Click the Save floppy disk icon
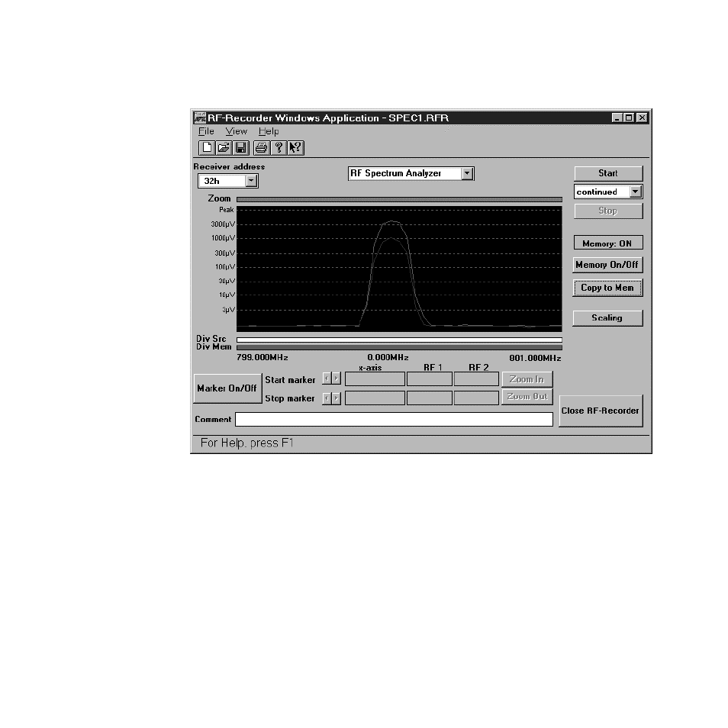Viewport: 728px width, 728px height. pyautogui.click(x=241, y=147)
